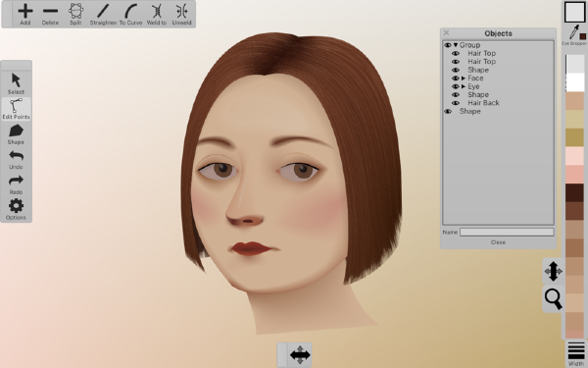Click the horizontal move arrows icon

[300, 354]
